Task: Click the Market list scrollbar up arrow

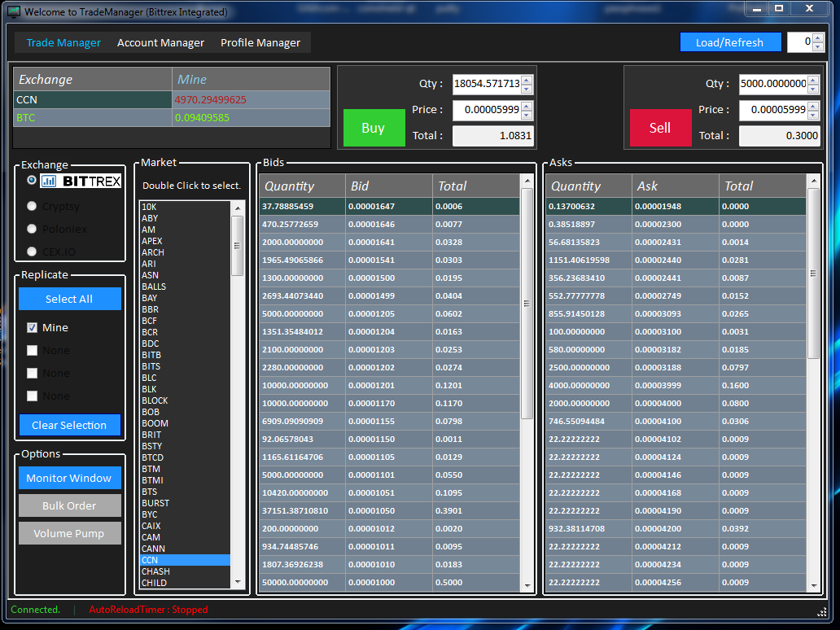Action: 238,208
